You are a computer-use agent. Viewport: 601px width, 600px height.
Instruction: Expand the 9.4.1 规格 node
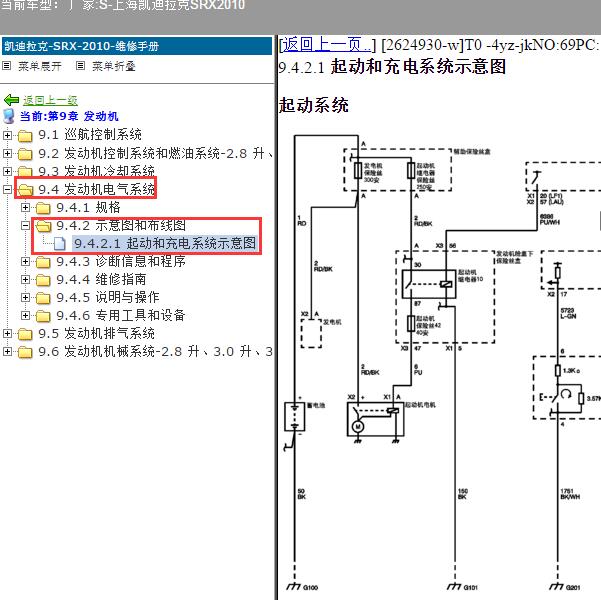[25, 207]
